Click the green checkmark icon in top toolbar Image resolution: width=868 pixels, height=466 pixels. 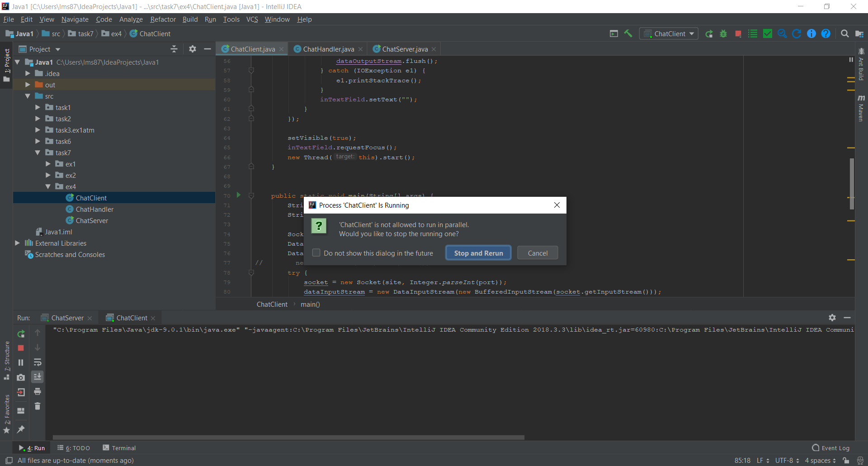click(768, 33)
